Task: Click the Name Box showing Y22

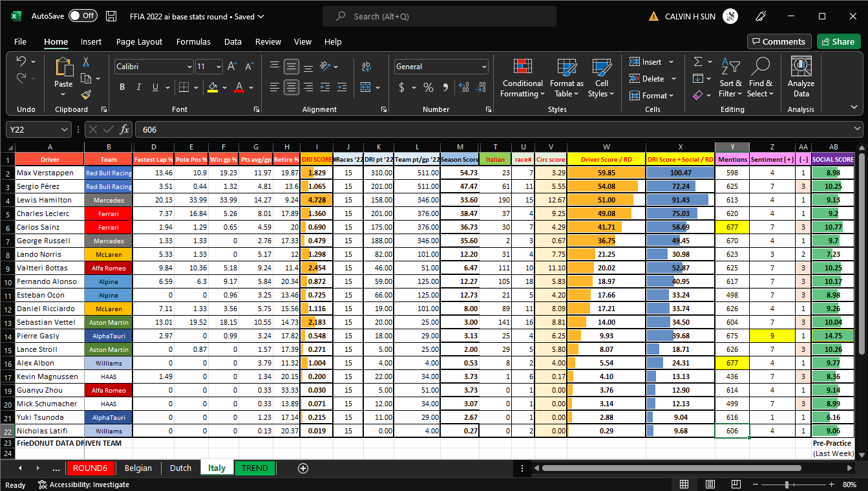Action: (39, 129)
